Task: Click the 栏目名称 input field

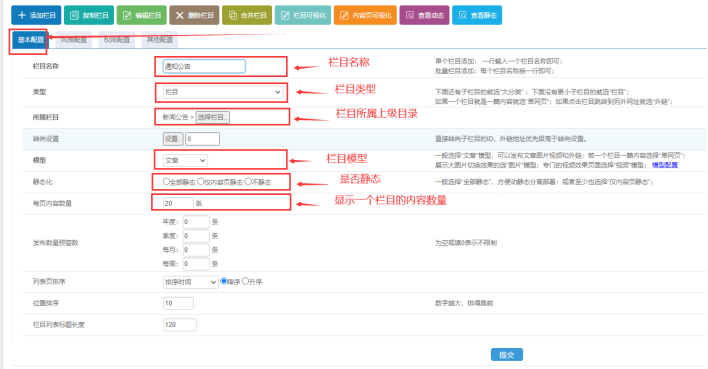Action: pos(204,66)
